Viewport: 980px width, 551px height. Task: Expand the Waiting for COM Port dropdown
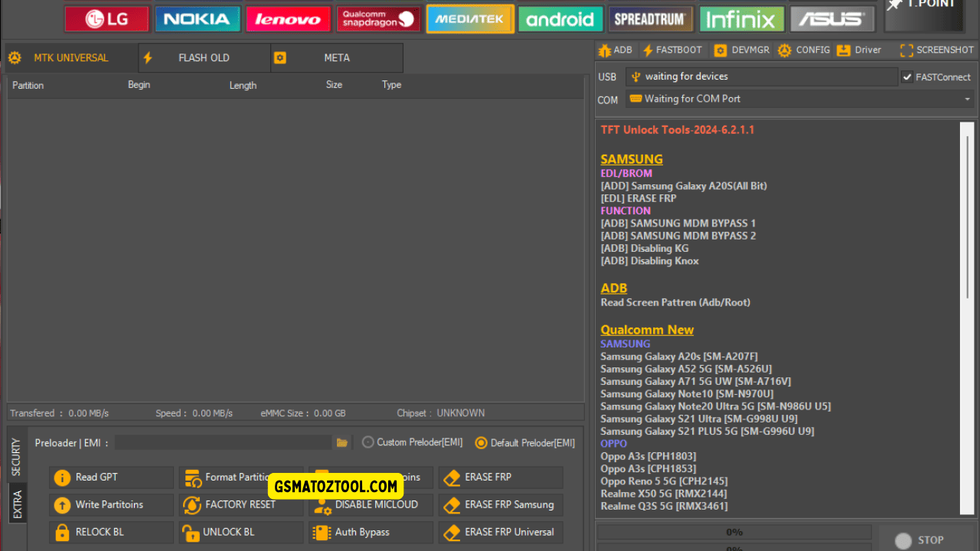click(x=966, y=99)
